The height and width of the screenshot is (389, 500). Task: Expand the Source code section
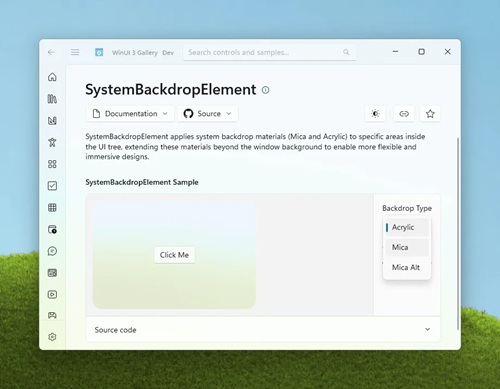pyautogui.click(x=263, y=330)
